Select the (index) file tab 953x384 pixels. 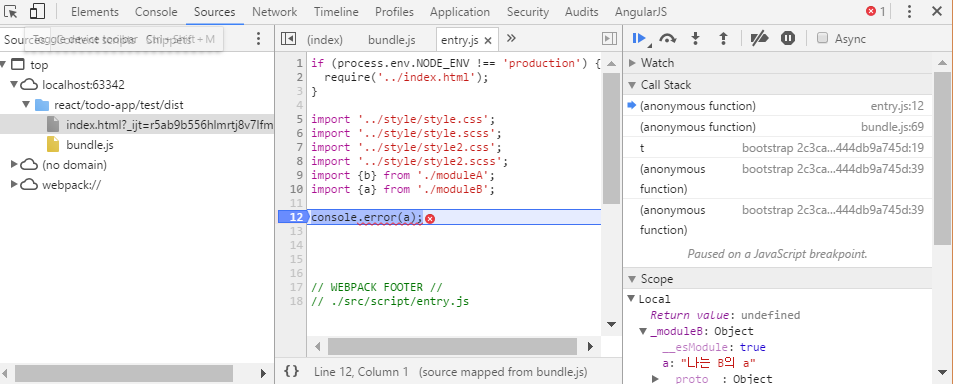click(x=325, y=40)
